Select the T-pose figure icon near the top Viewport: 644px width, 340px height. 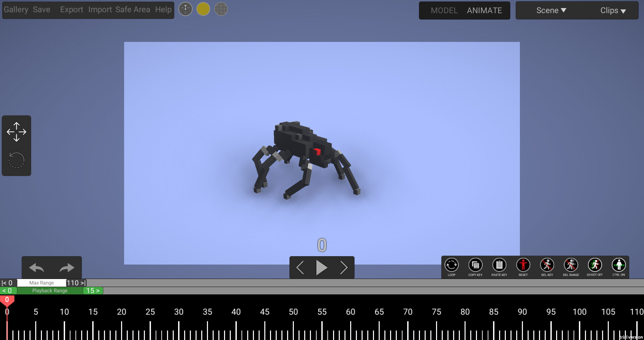click(x=185, y=9)
